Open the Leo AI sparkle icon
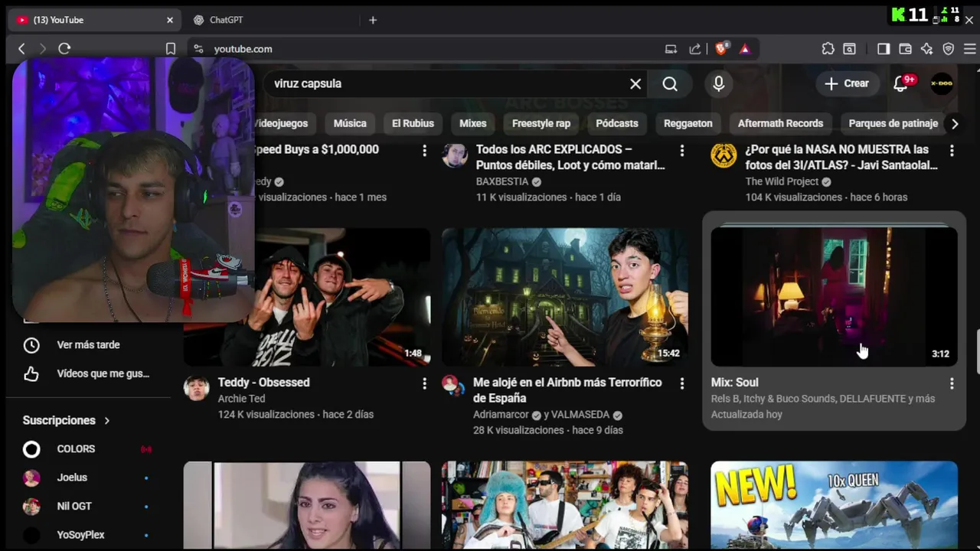 (926, 49)
